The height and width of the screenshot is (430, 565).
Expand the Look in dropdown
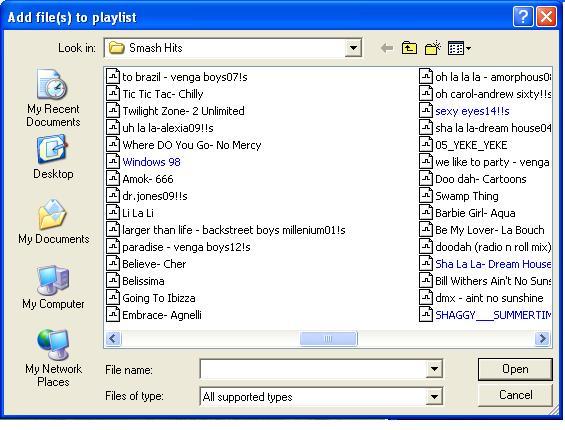pyautogui.click(x=353, y=48)
